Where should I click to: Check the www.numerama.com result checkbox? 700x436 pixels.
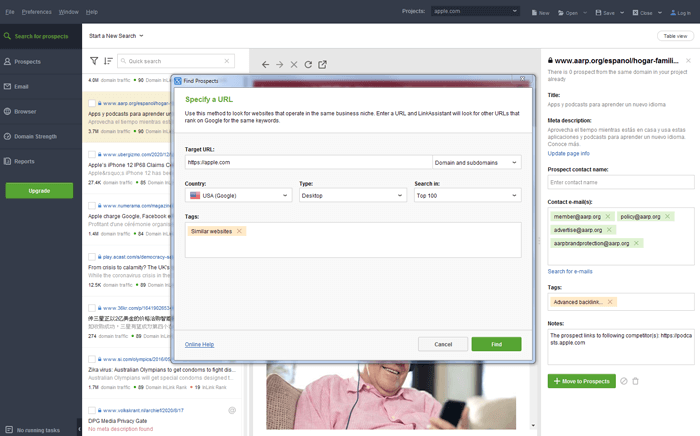pos(92,206)
